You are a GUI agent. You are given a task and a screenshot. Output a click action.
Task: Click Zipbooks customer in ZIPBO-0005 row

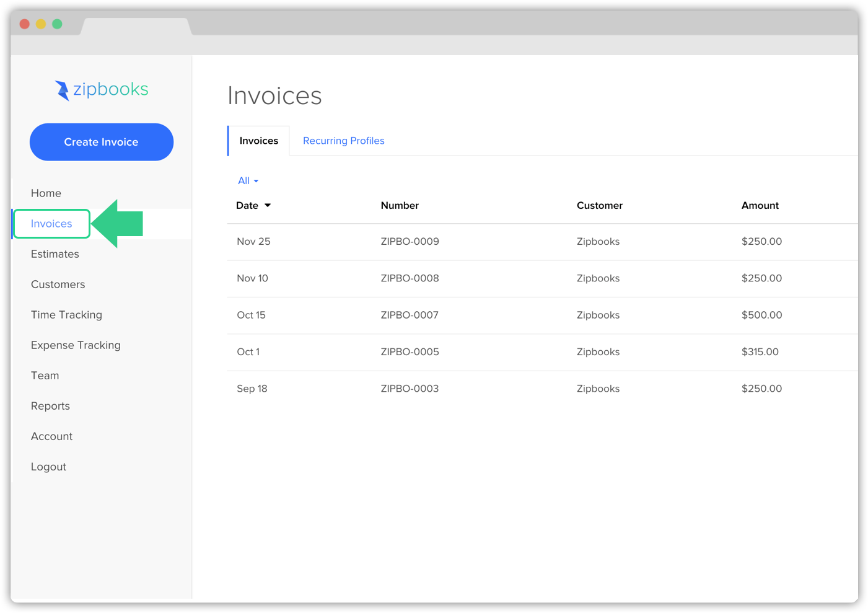coord(598,352)
